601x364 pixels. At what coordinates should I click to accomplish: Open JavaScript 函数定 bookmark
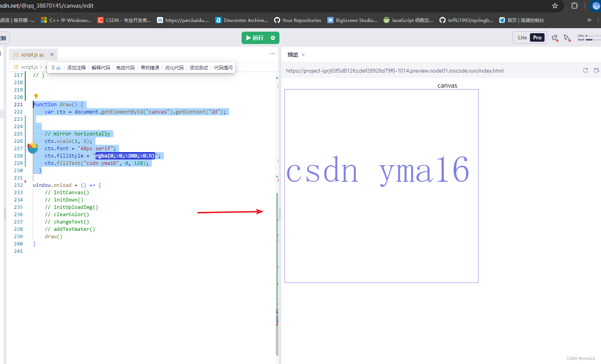tap(408, 20)
